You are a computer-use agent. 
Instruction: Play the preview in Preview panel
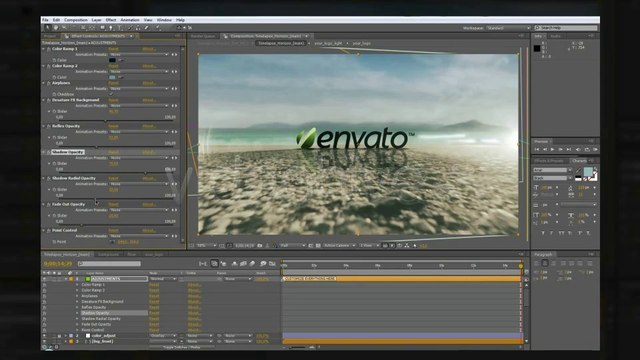552,149
